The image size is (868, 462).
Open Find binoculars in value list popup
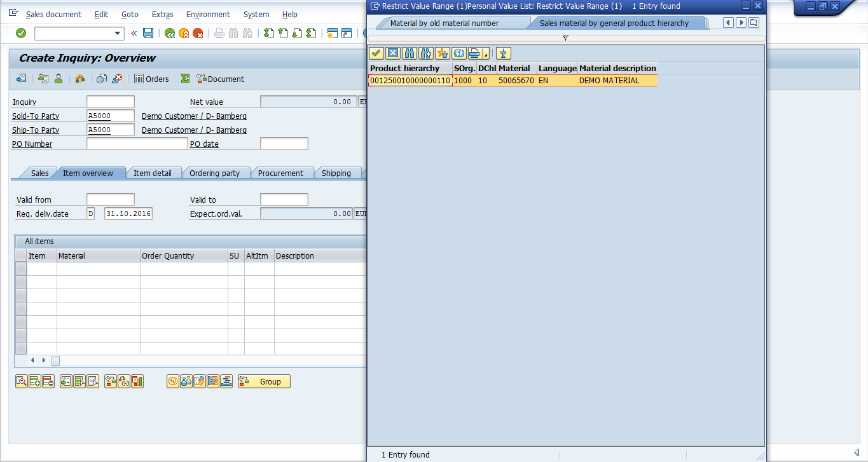410,53
